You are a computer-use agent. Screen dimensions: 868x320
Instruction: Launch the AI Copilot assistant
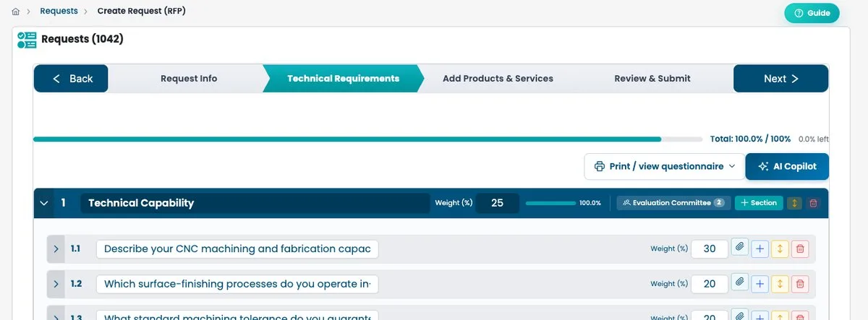787,166
